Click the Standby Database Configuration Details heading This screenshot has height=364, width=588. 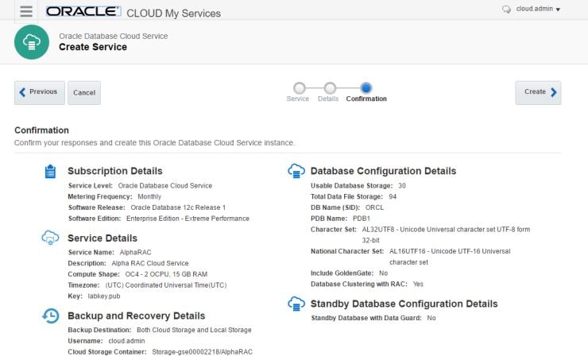click(x=404, y=304)
